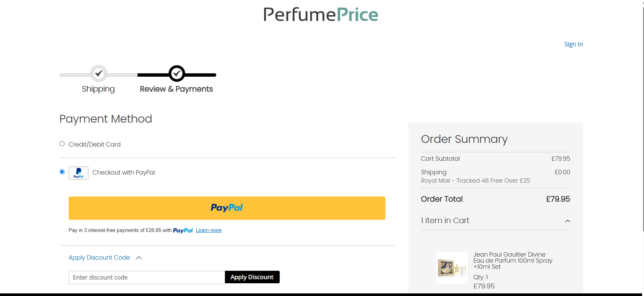Image resolution: width=644 pixels, height=296 pixels.
Task: Click the Review & Payments step label
Action: point(176,89)
